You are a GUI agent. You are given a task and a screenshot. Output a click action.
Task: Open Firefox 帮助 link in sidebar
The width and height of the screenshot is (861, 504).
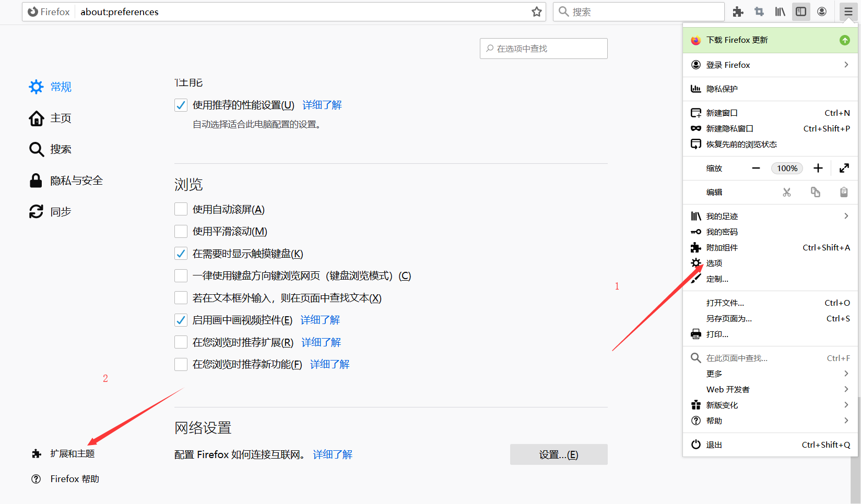tap(65, 479)
